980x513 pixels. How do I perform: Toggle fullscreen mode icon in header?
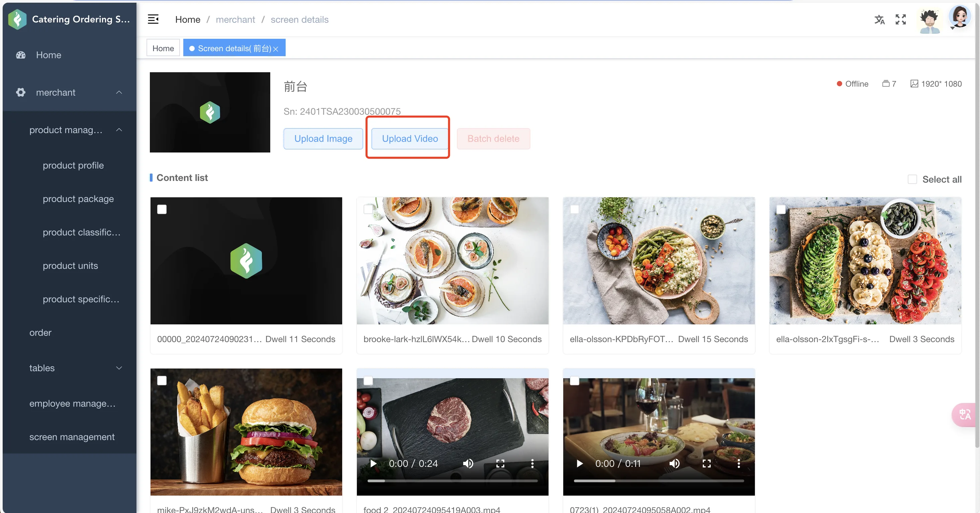(900, 19)
